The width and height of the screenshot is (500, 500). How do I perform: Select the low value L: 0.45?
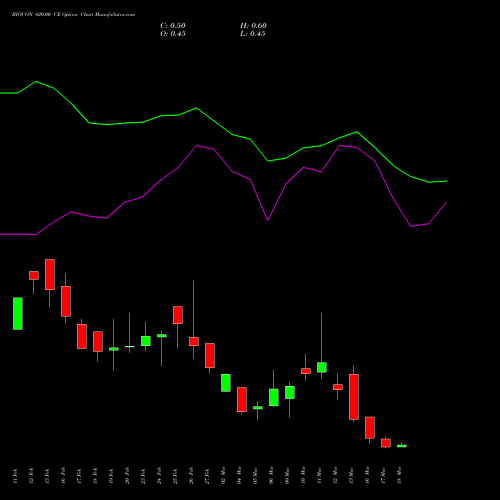tap(253, 34)
